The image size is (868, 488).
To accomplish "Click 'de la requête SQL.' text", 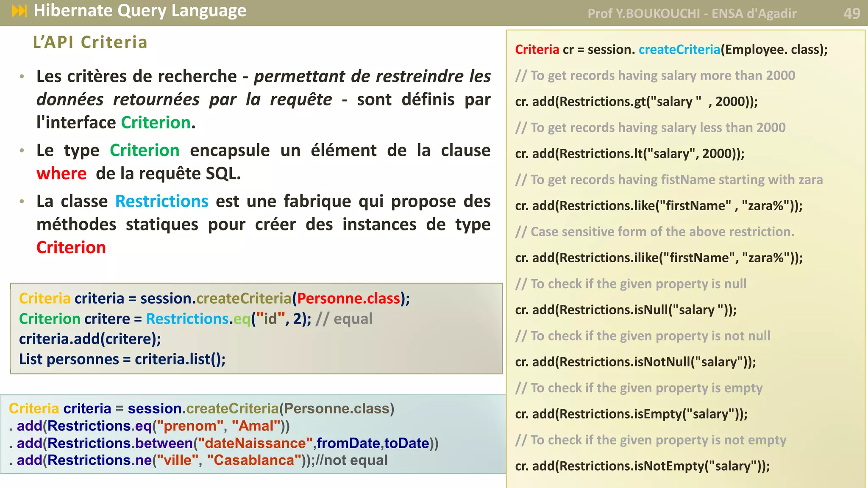I will (x=168, y=174).
